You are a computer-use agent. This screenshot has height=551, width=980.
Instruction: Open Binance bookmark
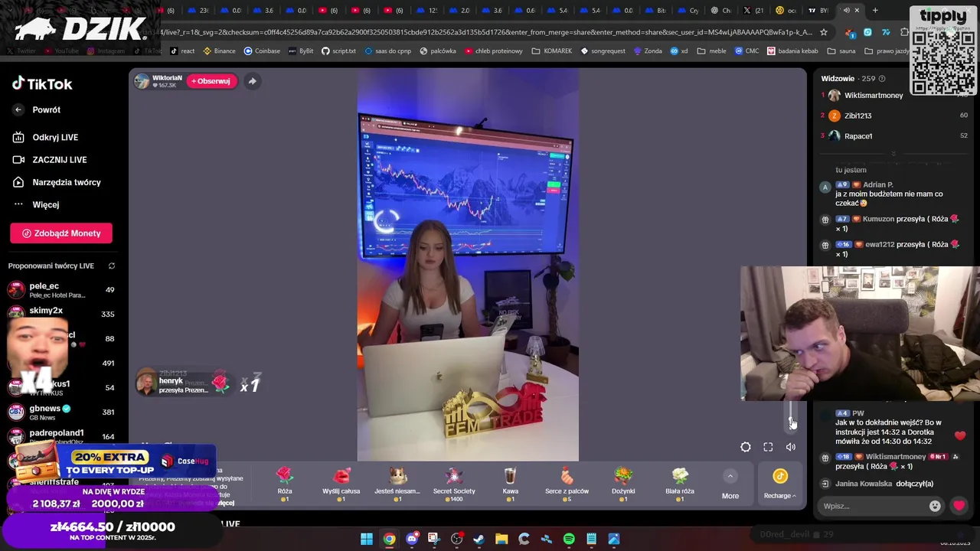(x=218, y=51)
